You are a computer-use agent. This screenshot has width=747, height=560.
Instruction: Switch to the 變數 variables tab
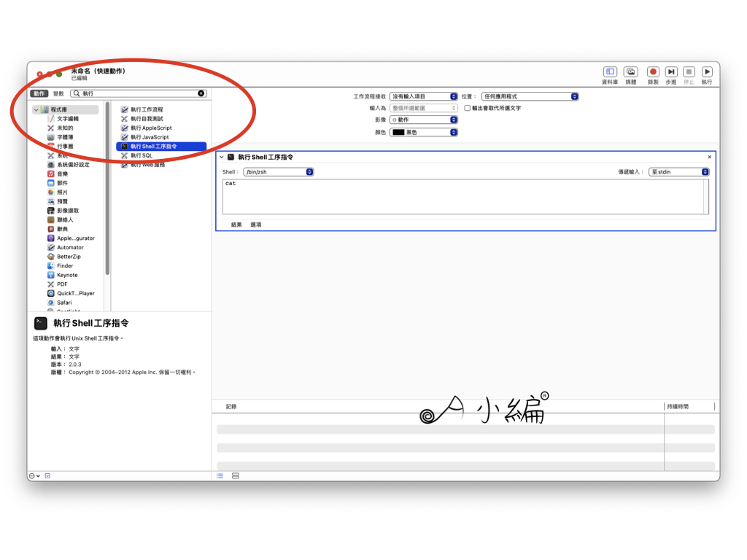click(58, 94)
